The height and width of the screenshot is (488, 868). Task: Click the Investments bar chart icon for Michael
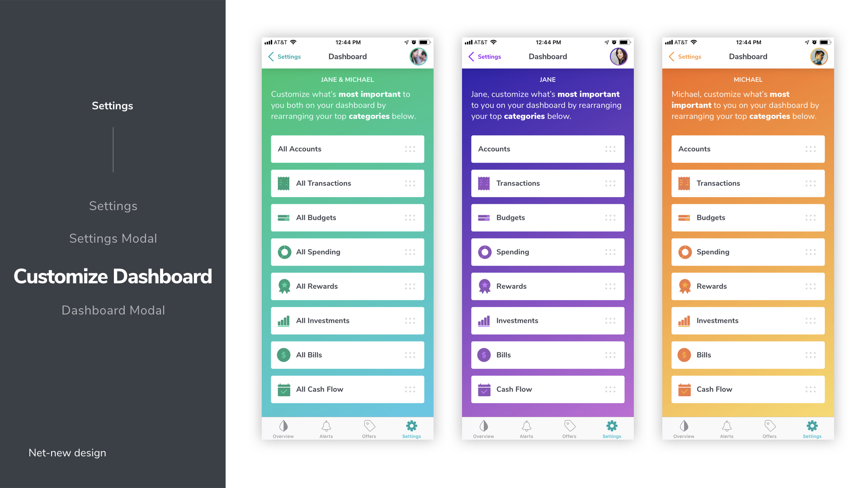tap(684, 320)
